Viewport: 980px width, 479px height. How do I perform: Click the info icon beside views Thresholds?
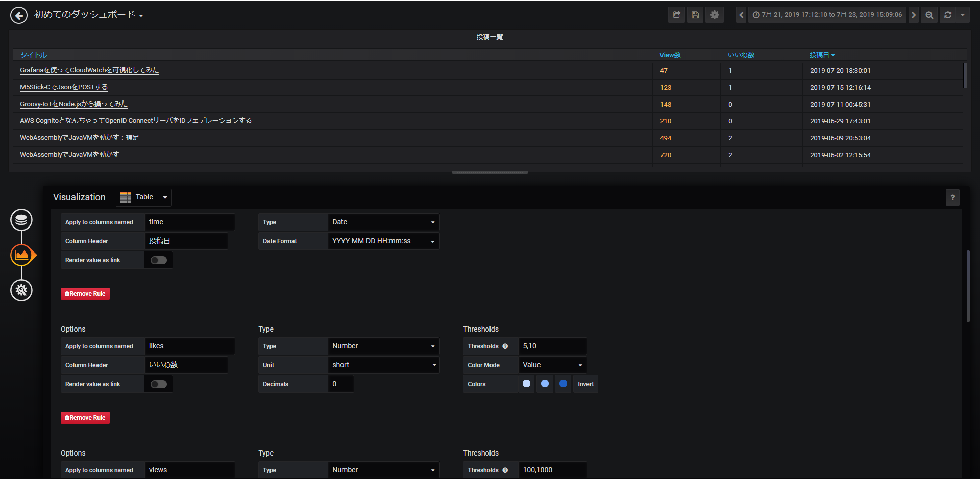click(505, 470)
